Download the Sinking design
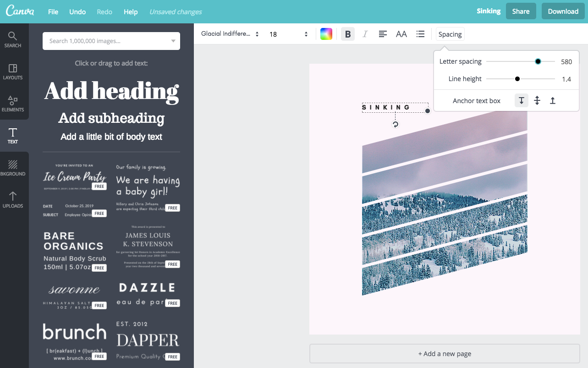Viewport: 588px width, 368px height. point(563,11)
